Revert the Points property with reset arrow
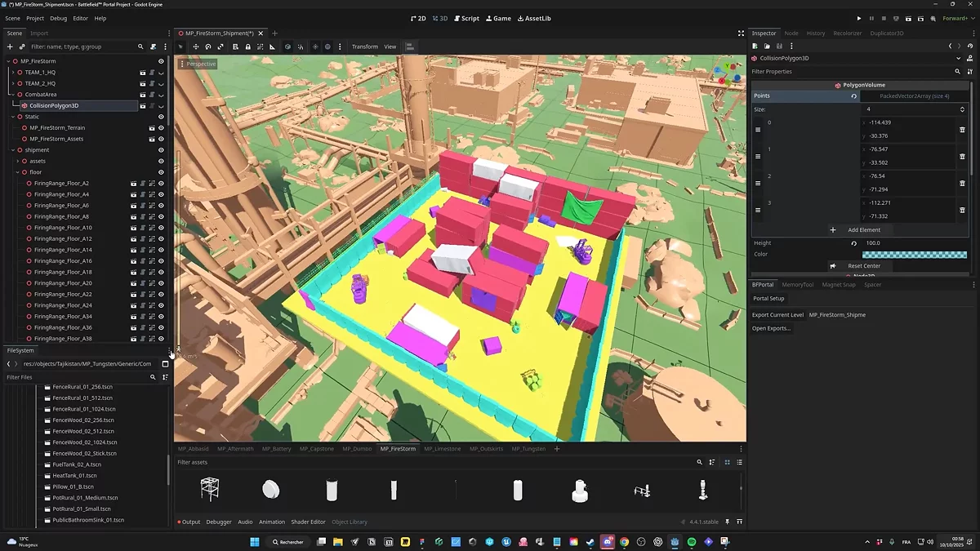 [854, 96]
